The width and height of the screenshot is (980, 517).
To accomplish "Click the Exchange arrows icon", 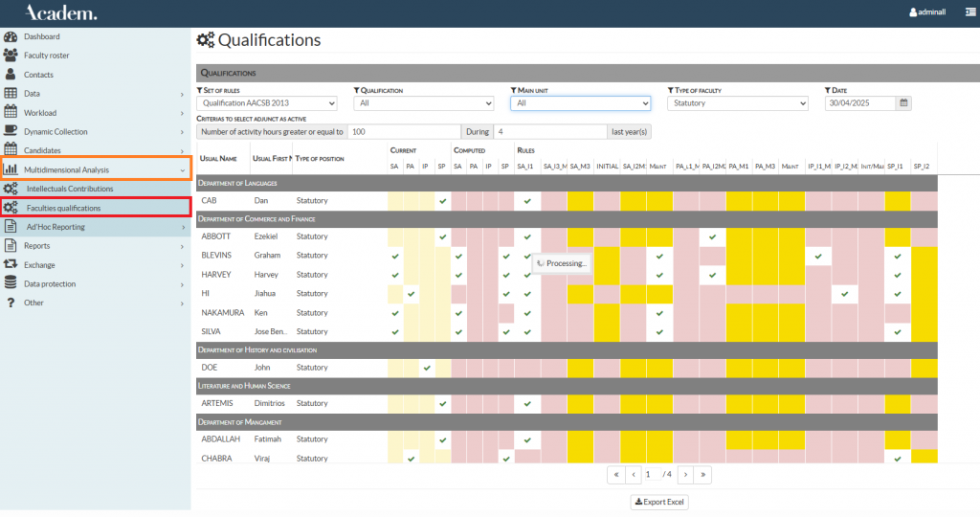I will point(11,264).
